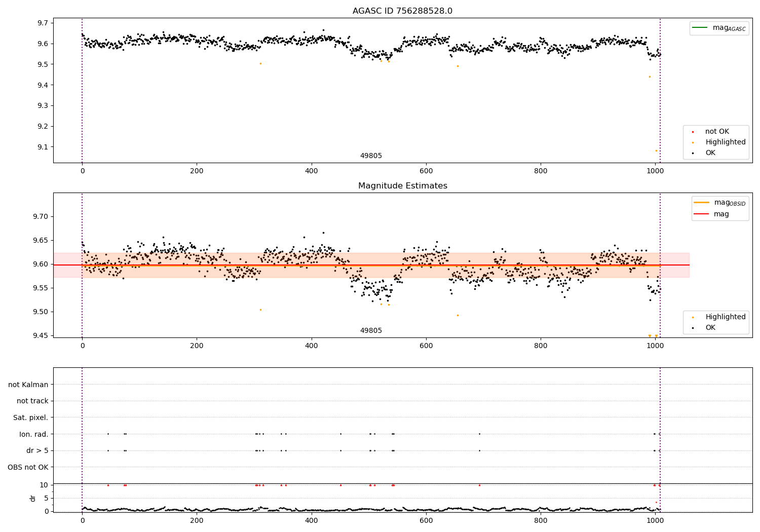Viewport: 760px width, 532px height.
Task: Click the highlighted point near x=655 in the top plot
Action: [x=458, y=66]
